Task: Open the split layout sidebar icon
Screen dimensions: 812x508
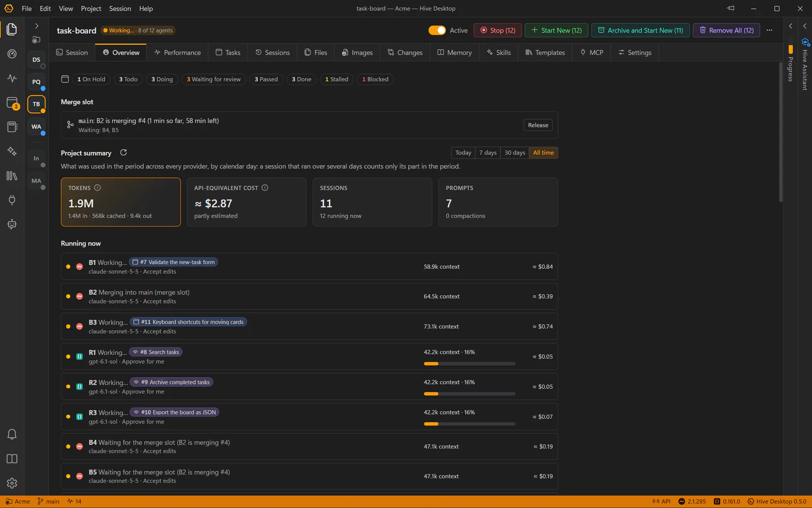Action: tap(12, 459)
